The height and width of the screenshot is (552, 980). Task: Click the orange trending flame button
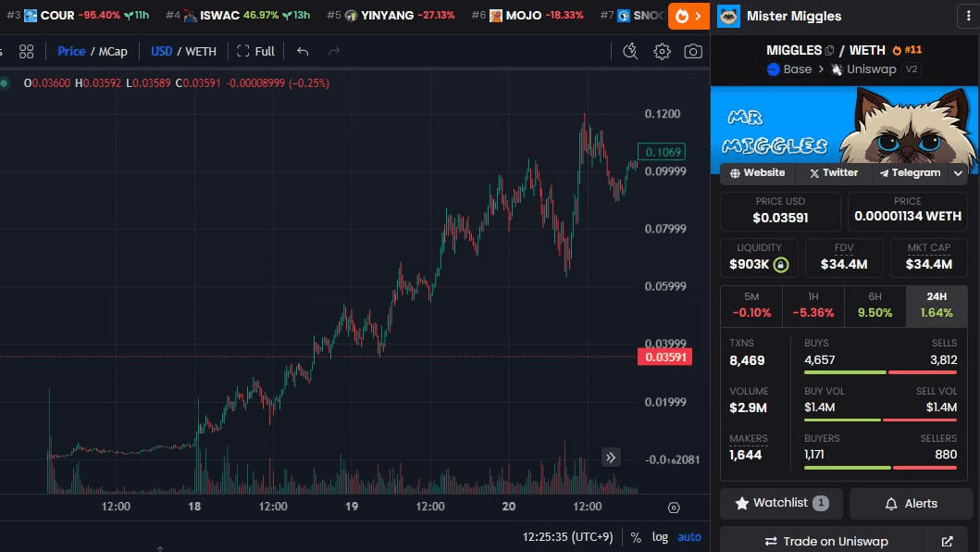688,17
